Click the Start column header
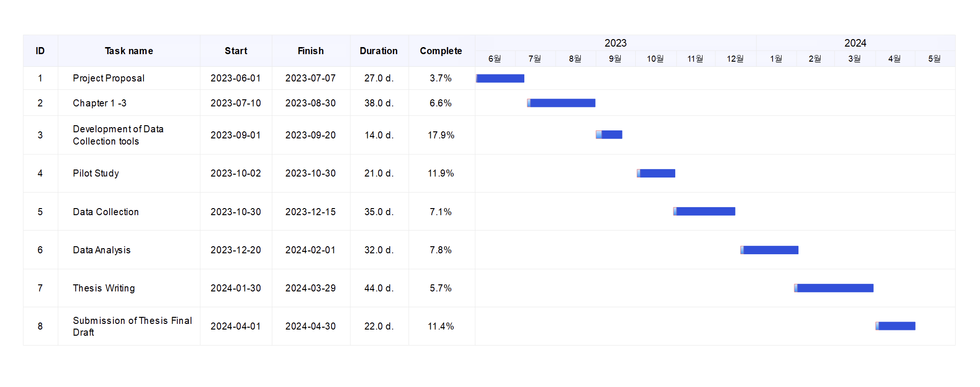980x387 pixels. pos(236,51)
